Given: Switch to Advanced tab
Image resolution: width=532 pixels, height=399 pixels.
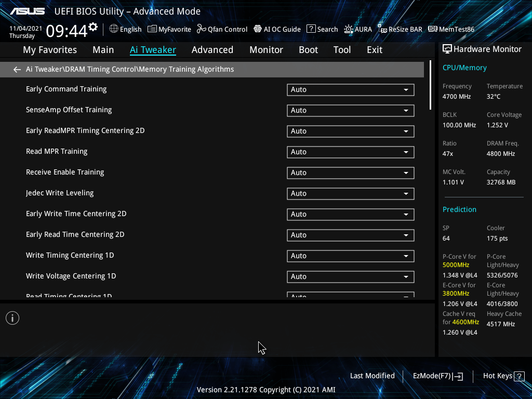Looking at the screenshot, I should (212, 50).
